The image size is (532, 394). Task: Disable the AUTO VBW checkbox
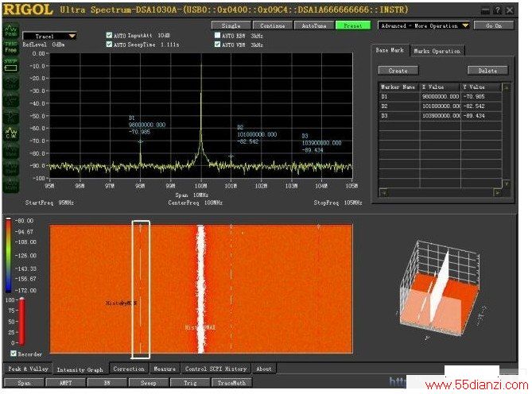pyautogui.click(x=217, y=44)
